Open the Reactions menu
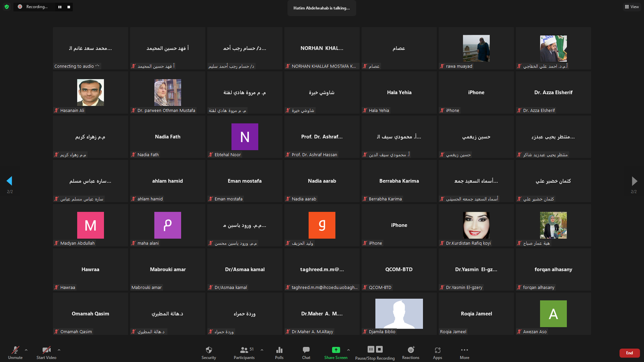 tap(411, 352)
